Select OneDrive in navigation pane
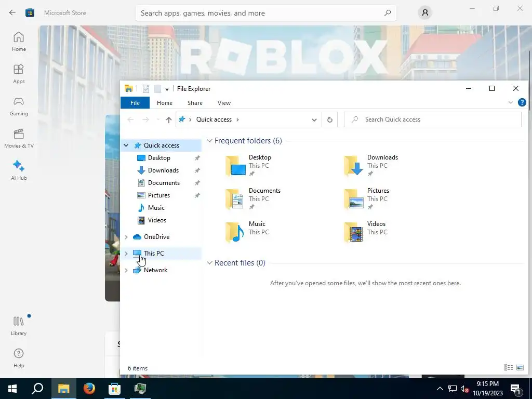Screen dimensions: 532x399 pyautogui.click(x=156, y=237)
